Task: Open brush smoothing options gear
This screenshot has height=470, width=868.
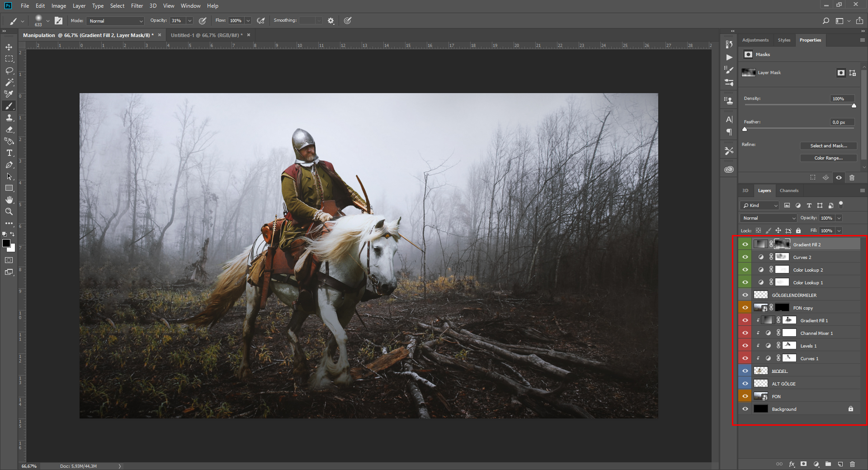Action: click(x=331, y=21)
